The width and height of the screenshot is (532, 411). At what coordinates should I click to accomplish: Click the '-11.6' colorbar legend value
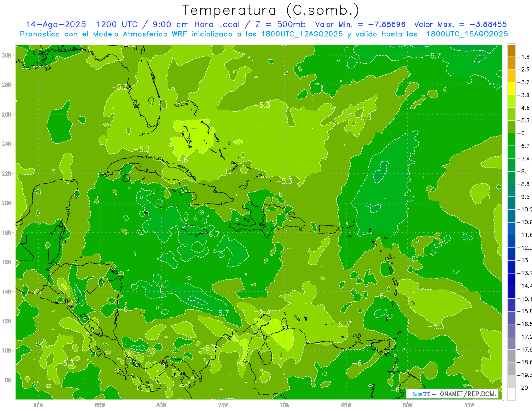pyautogui.click(x=525, y=235)
